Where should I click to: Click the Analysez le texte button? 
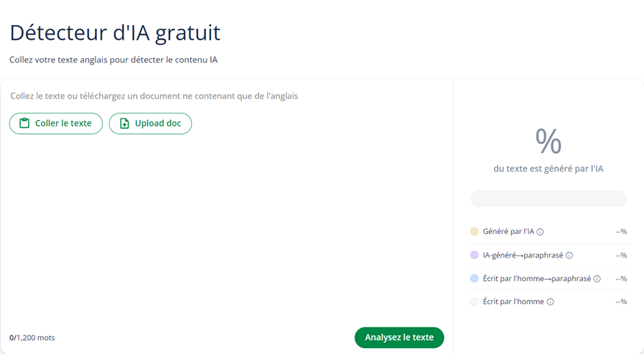pyautogui.click(x=399, y=338)
